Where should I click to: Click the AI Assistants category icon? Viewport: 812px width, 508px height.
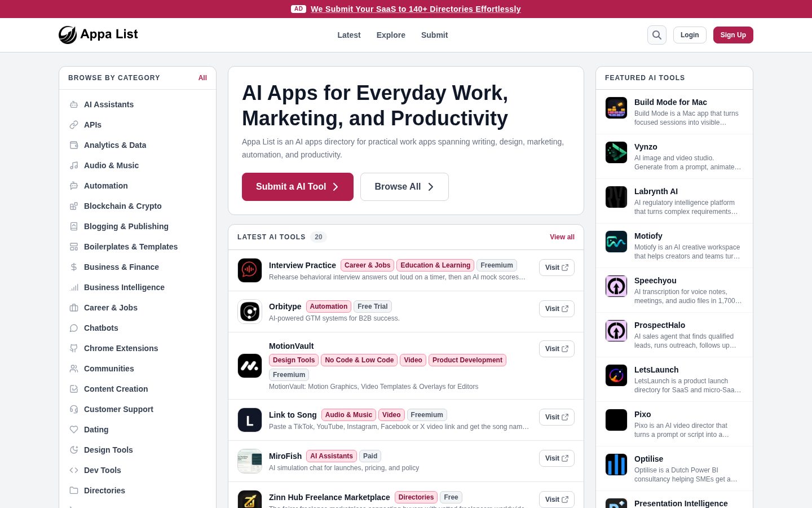pyautogui.click(x=74, y=104)
